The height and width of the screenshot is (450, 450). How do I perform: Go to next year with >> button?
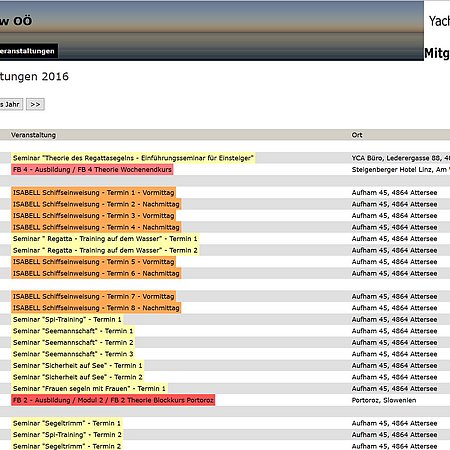(35, 104)
